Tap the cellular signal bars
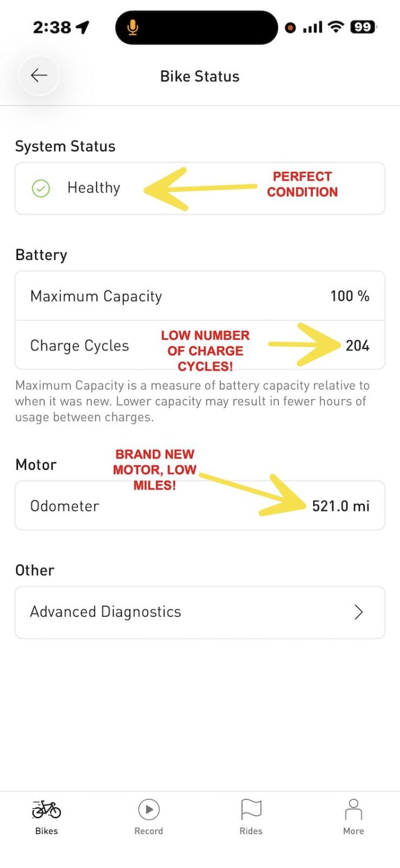400x868 pixels. [313, 27]
